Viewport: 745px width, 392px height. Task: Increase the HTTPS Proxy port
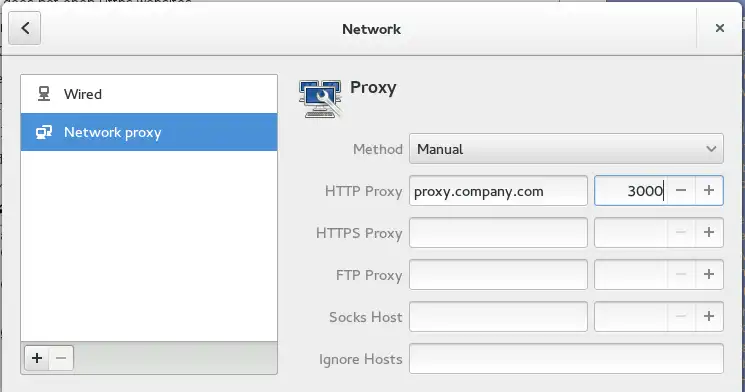click(709, 232)
